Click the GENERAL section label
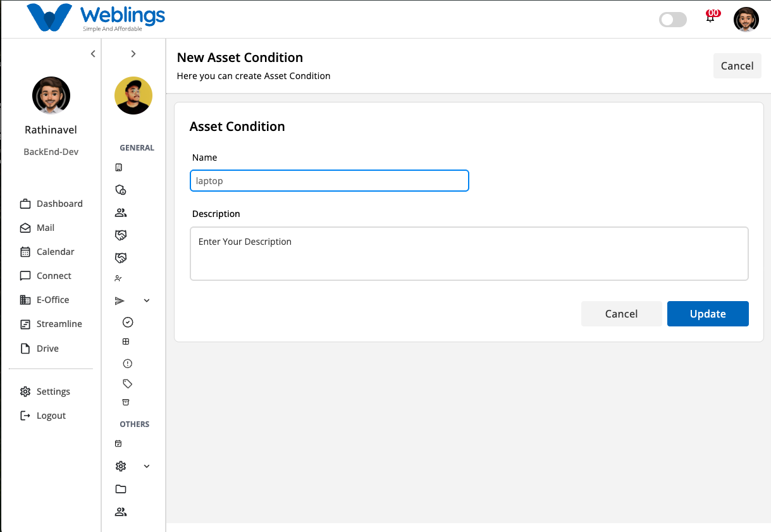The width and height of the screenshot is (771, 532). [137, 148]
